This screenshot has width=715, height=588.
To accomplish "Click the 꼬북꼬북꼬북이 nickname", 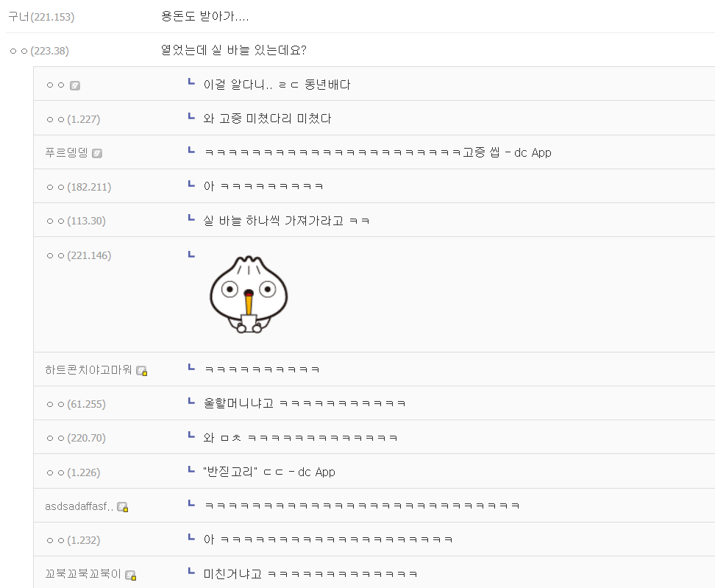I will [x=83, y=574].
